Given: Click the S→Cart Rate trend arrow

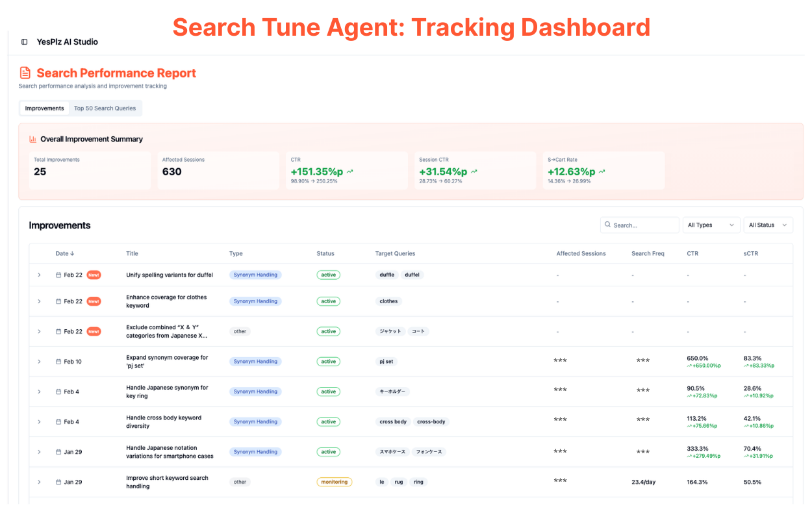Looking at the screenshot, I should tap(602, 172).
